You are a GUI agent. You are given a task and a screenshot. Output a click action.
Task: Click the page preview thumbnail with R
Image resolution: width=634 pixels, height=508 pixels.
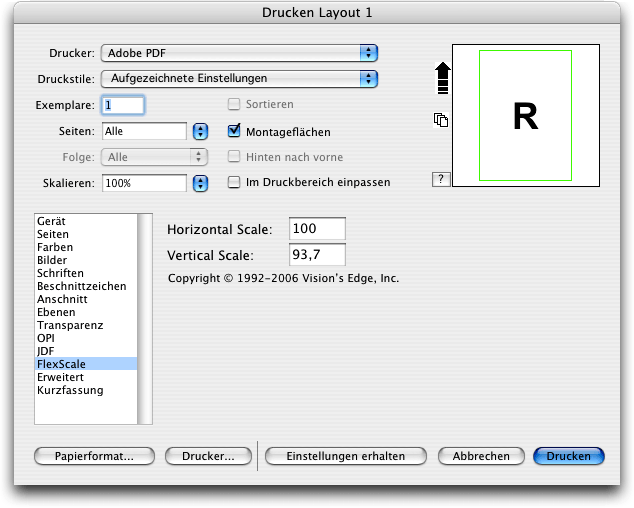pos(526,116)
